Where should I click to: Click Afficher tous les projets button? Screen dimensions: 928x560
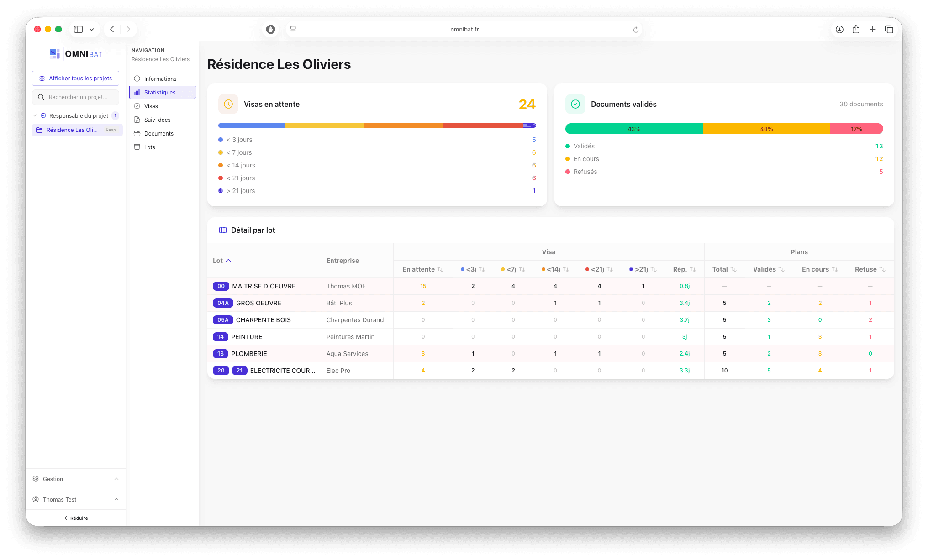75,79
